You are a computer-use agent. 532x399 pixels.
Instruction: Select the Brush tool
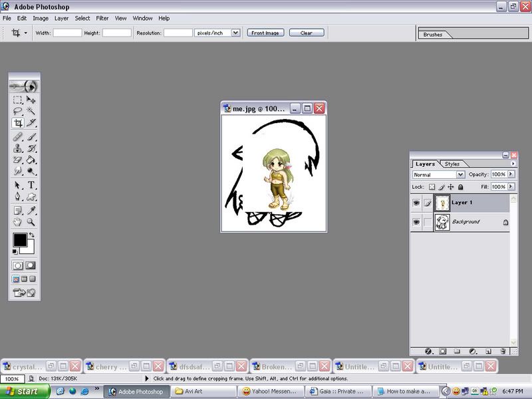(x=31, y=137)
